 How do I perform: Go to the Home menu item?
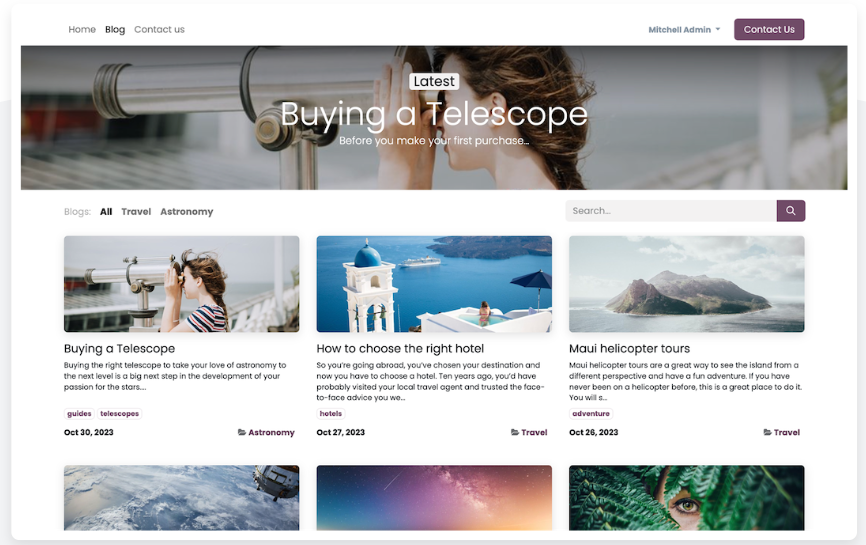tap(82, 29)
